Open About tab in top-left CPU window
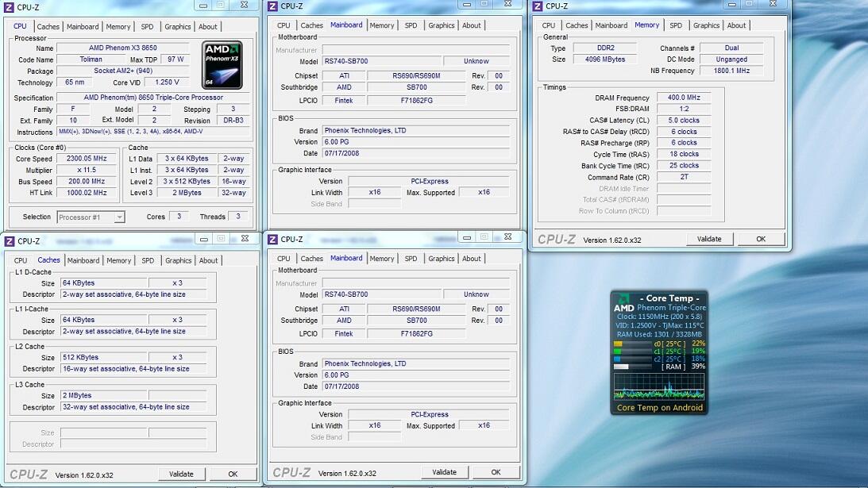 208,26
